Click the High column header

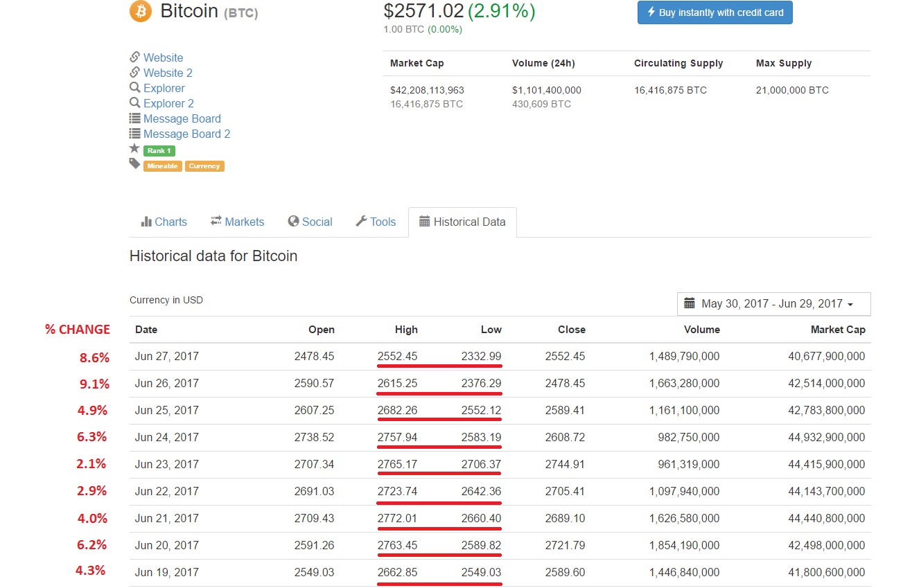406,330
